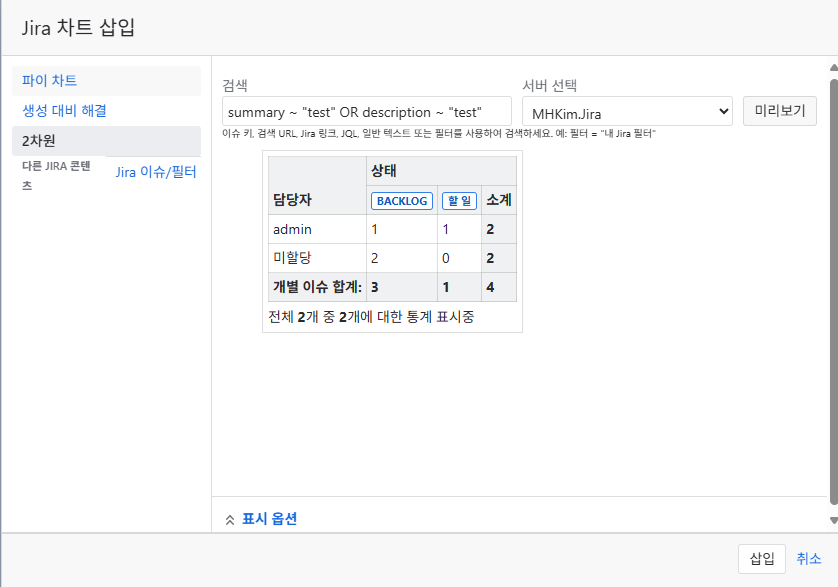This screenshot has height=587, width=838.
Task: Open the Jira 이슈/필터 link
Action: (156, 172)
